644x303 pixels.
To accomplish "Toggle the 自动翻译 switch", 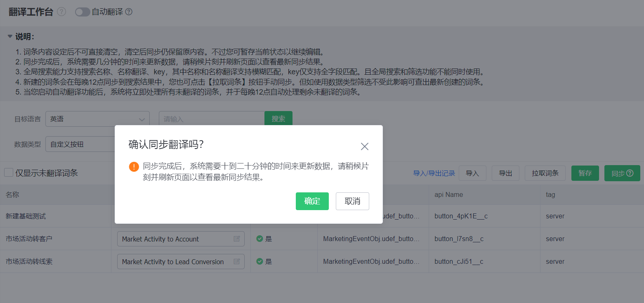I will 83,12.
